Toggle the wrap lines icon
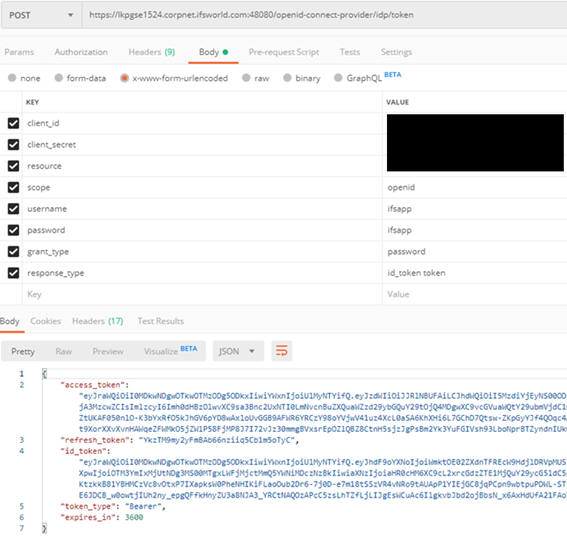The image size is (567, 538). tap(281, 351)
